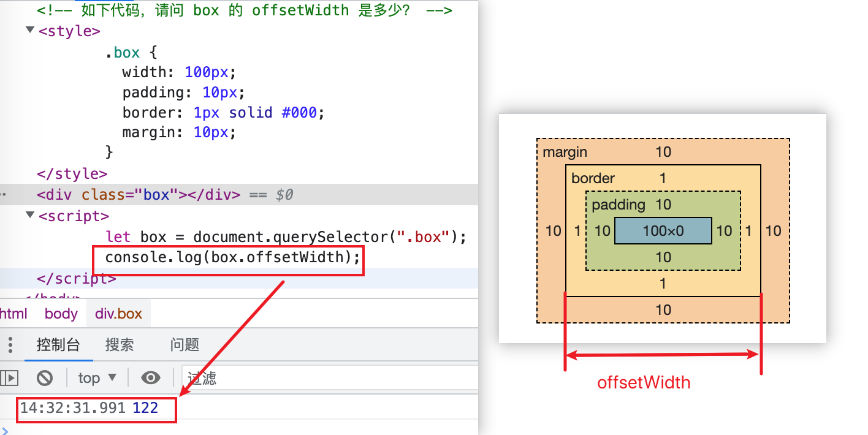Click the 过滤 filter input field

click(331, 378)
